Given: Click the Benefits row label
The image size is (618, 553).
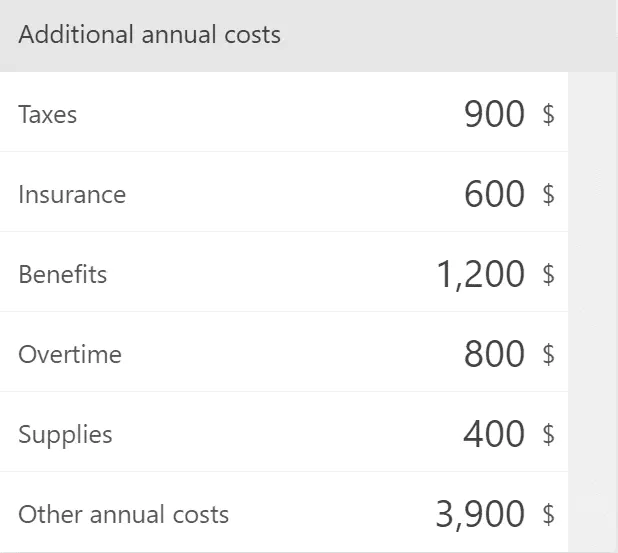Looking at the screenshot, I should (63, 274).
